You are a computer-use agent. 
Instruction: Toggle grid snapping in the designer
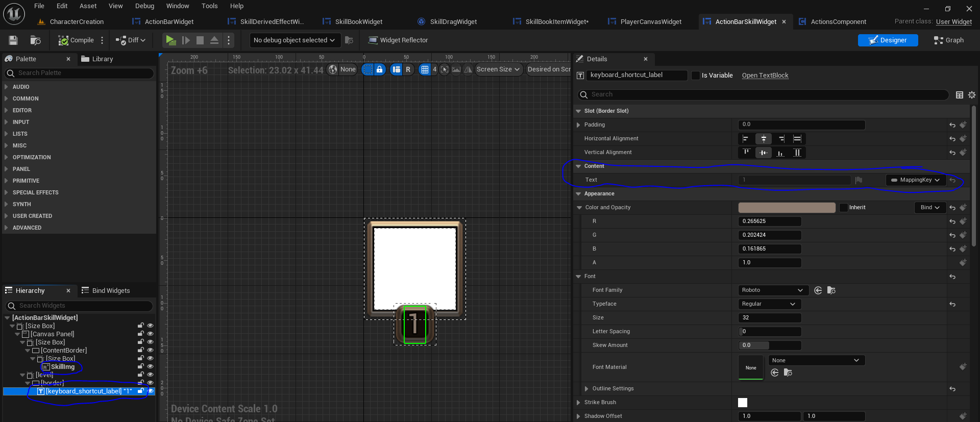[x=425, y=70]
